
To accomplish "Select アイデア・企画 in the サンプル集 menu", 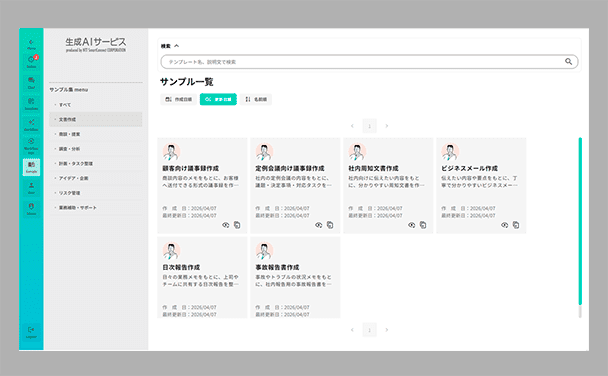I will (96, 178).
